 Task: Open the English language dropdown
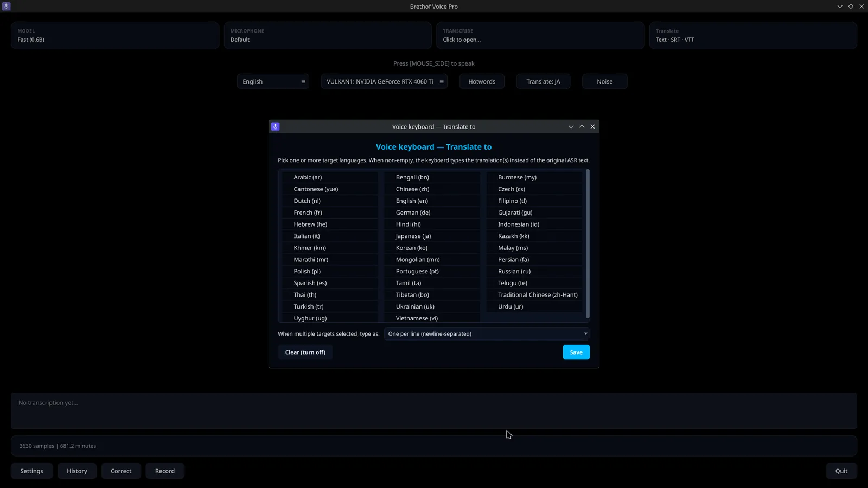coord(273,81)
